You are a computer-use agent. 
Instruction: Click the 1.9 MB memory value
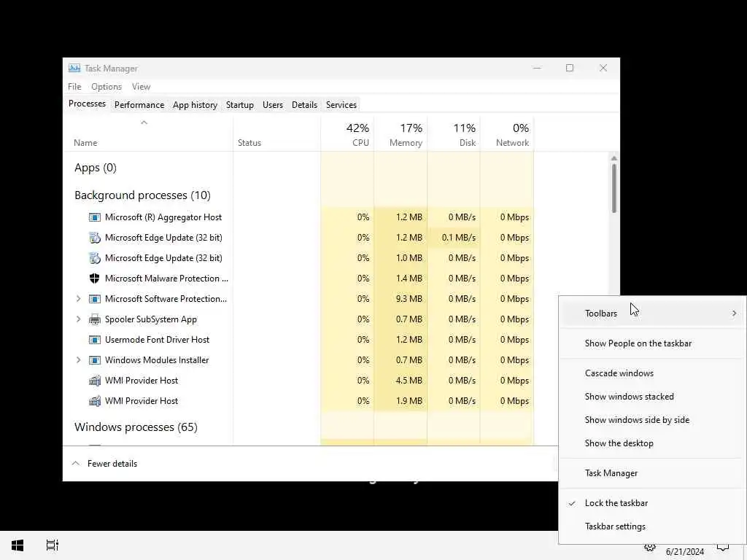click(x=409, y=401)
